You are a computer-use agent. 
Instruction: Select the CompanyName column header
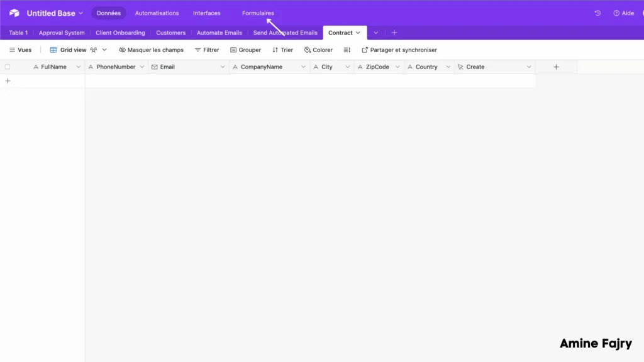(269, 67)
